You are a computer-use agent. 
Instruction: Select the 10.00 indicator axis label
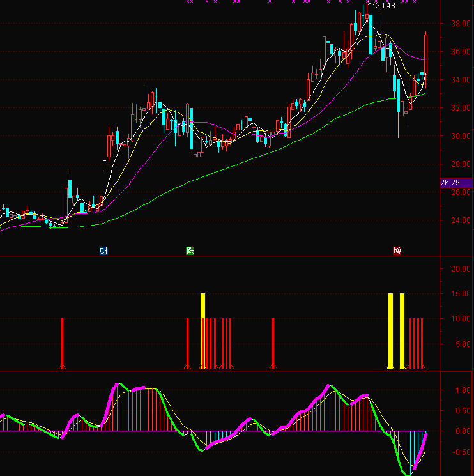point(461,319)
